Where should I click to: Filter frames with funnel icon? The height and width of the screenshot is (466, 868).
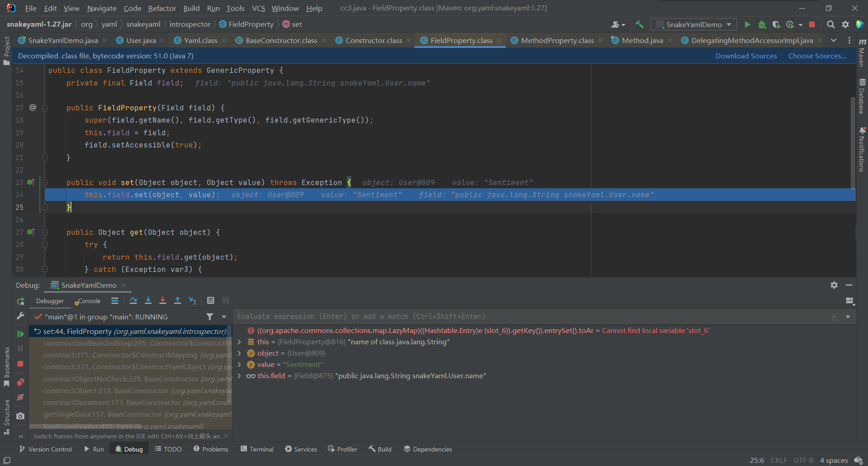(x=210, y=317)
